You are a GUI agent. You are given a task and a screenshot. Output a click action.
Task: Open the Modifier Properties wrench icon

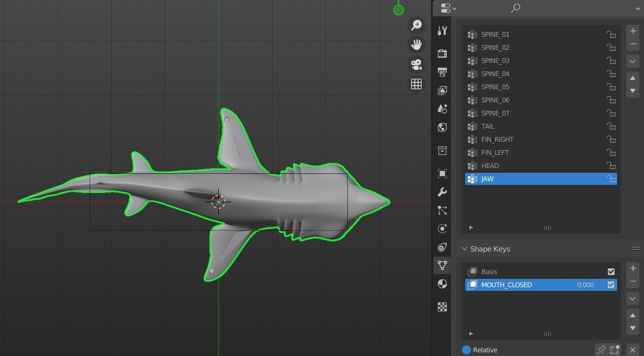[442, 192]
